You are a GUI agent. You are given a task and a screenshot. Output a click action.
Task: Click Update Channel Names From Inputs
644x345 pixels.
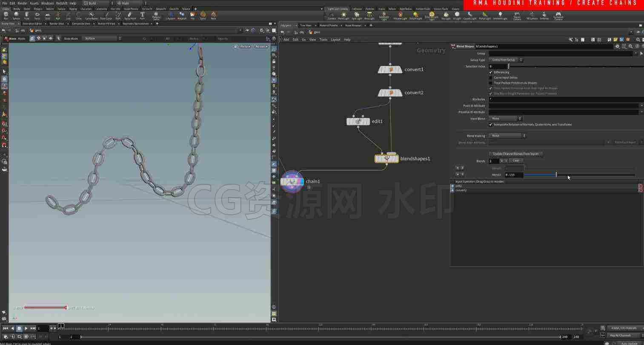click(515, 154)
